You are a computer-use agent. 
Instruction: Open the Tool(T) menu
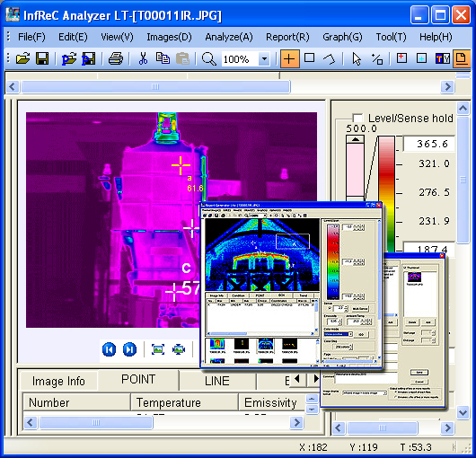coord(391,37)
